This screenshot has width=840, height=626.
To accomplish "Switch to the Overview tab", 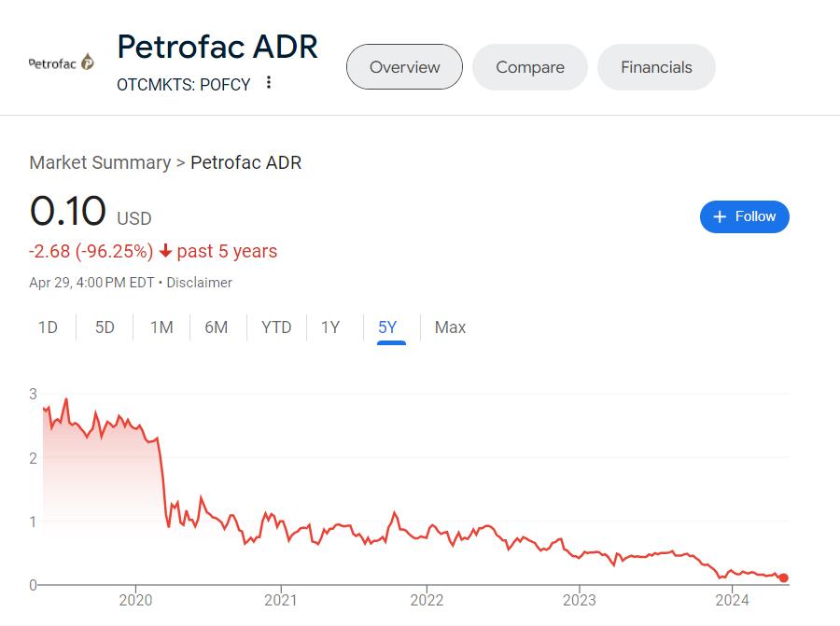I will pyautogui.click(x=404, y=67).
